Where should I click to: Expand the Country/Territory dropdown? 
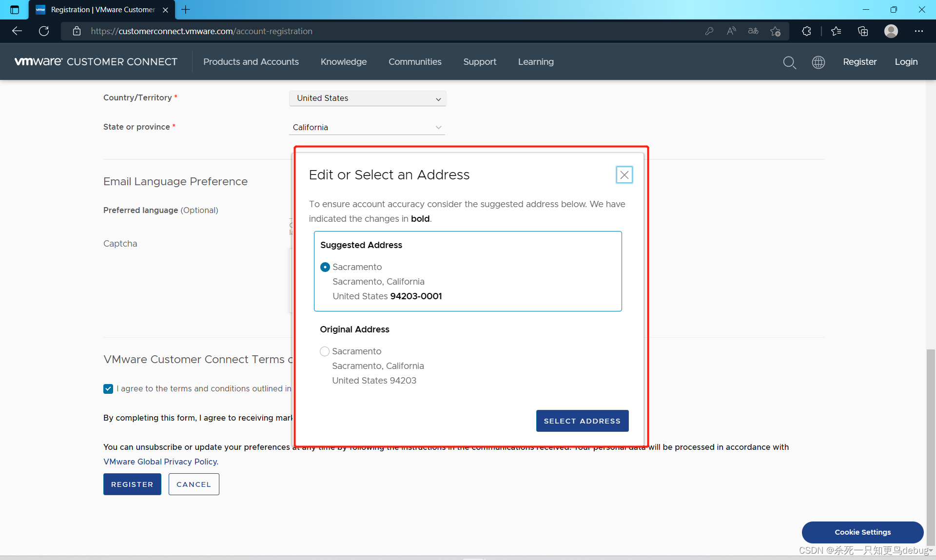368,98
